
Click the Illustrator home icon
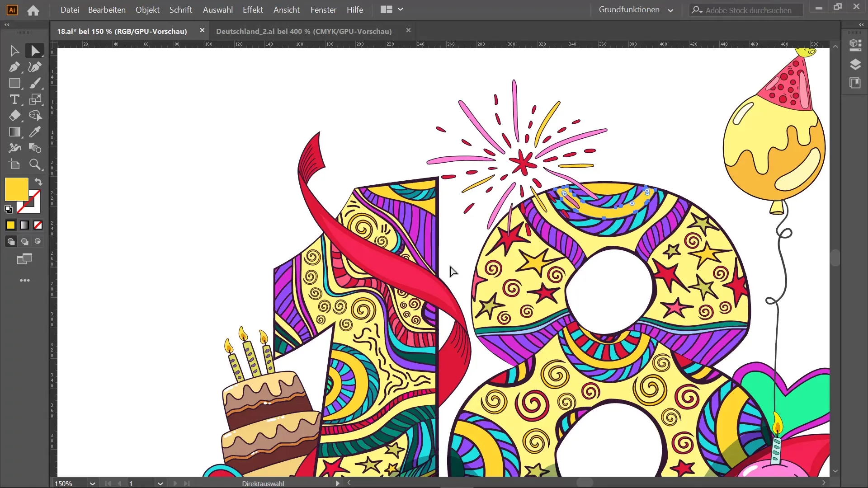click(33, 10)
